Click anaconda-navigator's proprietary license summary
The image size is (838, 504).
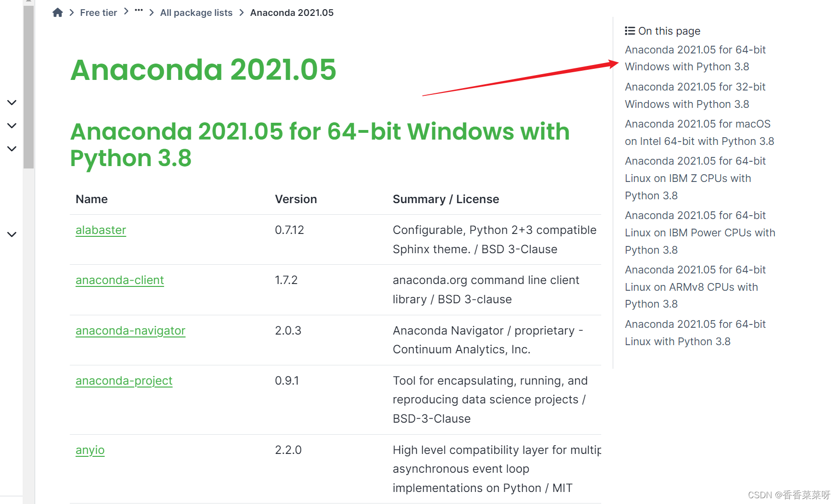pos(488,340)
